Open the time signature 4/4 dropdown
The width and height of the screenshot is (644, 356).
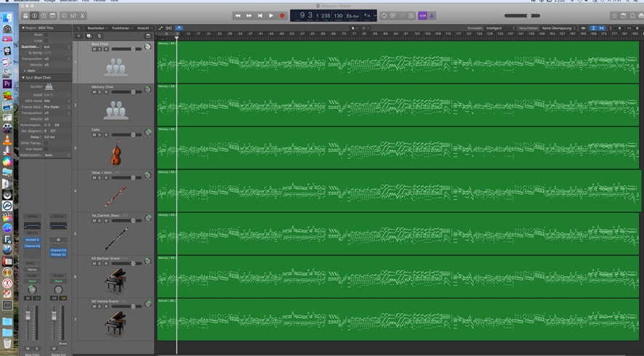(x=369, y=15)
